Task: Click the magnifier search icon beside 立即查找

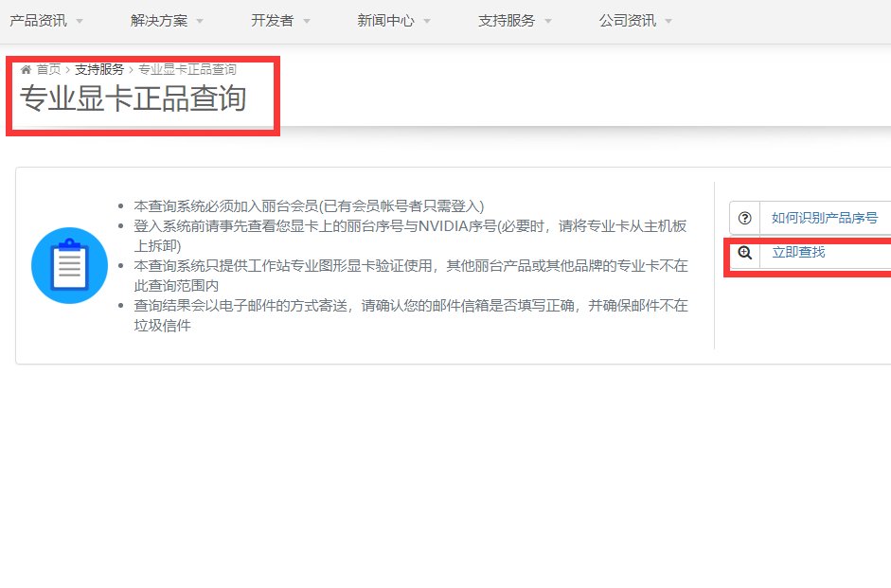Action: tap(747, 254)
